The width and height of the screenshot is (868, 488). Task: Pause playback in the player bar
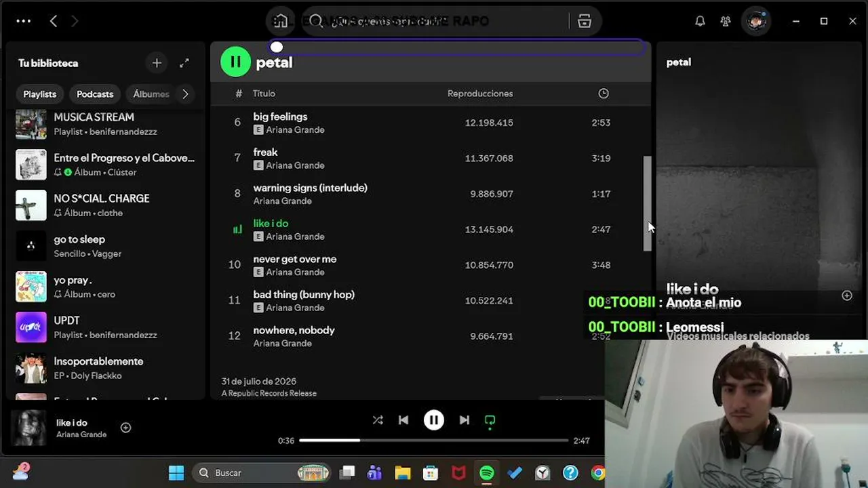click(434, 420)
